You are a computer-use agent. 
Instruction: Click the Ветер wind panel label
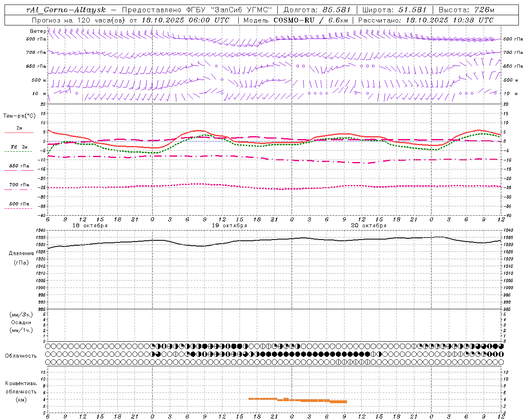click(x=38, y=31)
